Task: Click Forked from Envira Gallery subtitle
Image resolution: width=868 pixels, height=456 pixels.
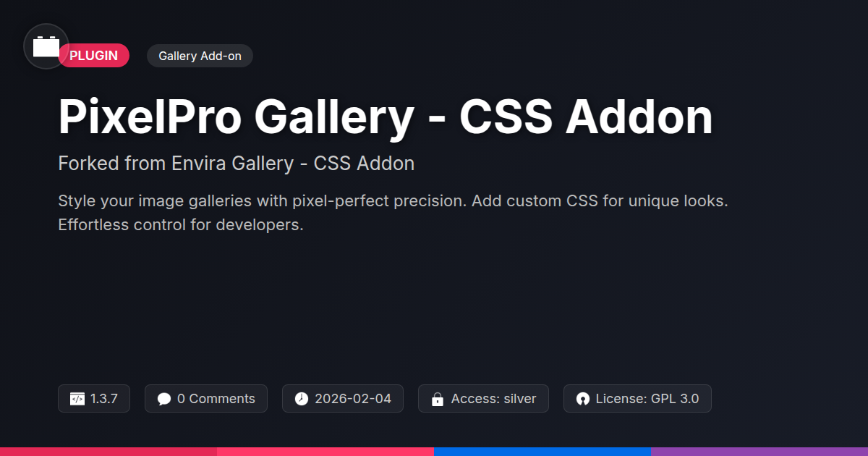Action: tap(236, 164)
